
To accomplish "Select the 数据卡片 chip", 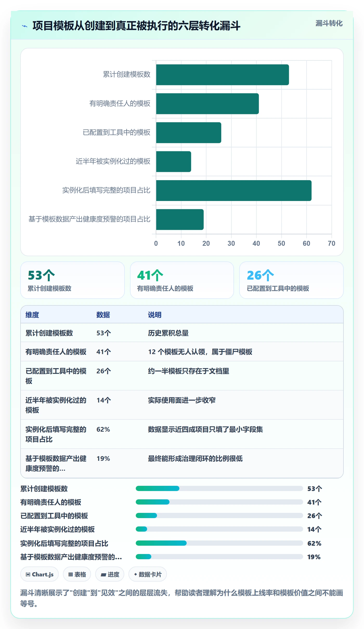I will pos(148,574).
